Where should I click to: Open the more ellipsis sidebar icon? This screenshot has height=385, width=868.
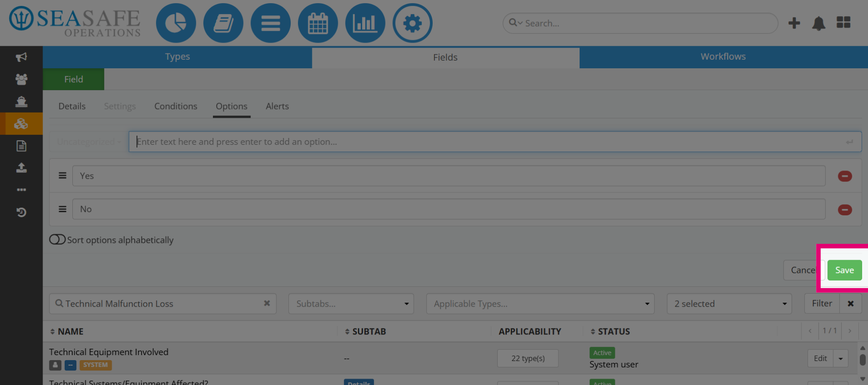pos(21,190)
